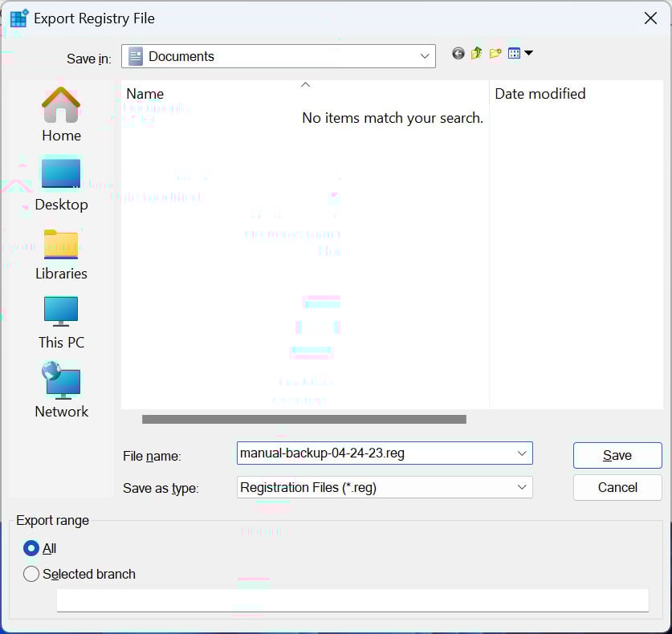Open Libraries from the left panel

click(x=61, y=254)
